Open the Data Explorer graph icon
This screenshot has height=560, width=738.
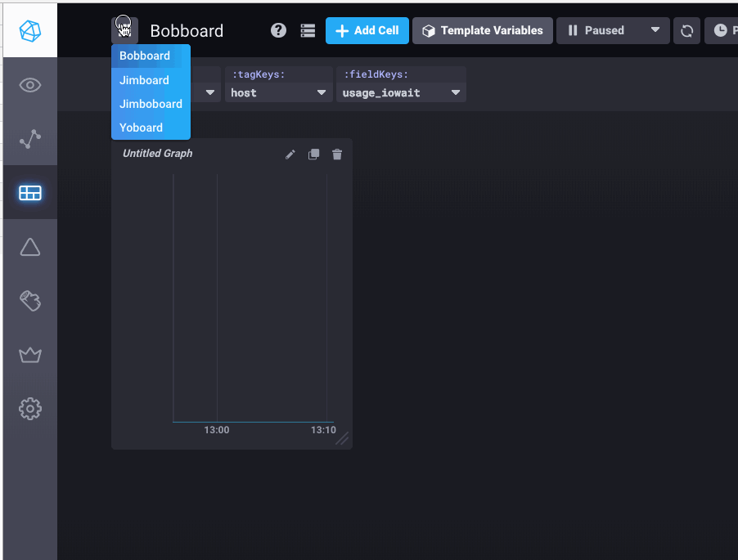[x=29, y=139]
